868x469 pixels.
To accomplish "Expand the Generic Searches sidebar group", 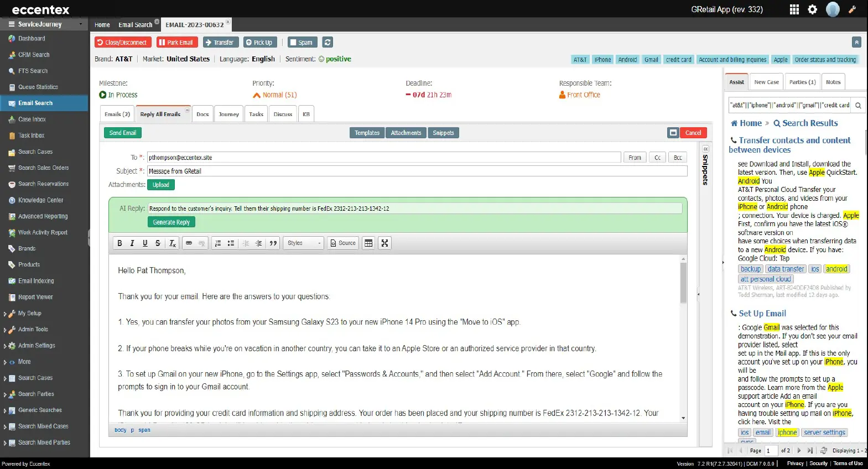I will point(5,411).
